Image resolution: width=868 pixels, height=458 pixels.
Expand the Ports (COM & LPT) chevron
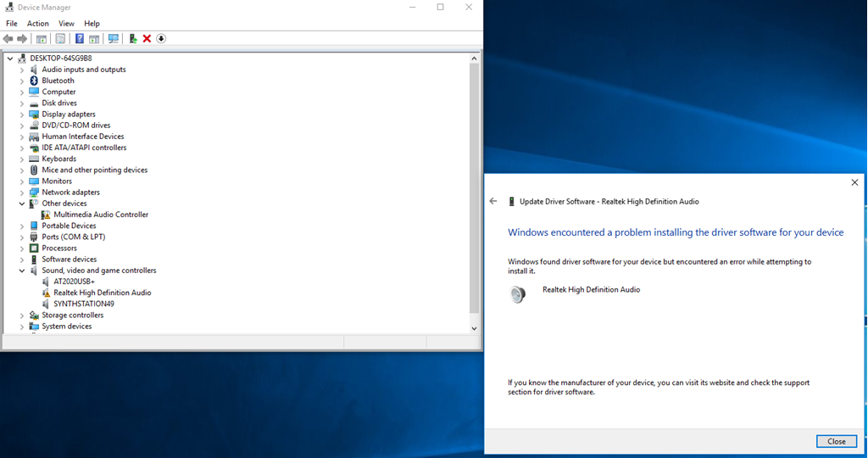coord(21,237)
